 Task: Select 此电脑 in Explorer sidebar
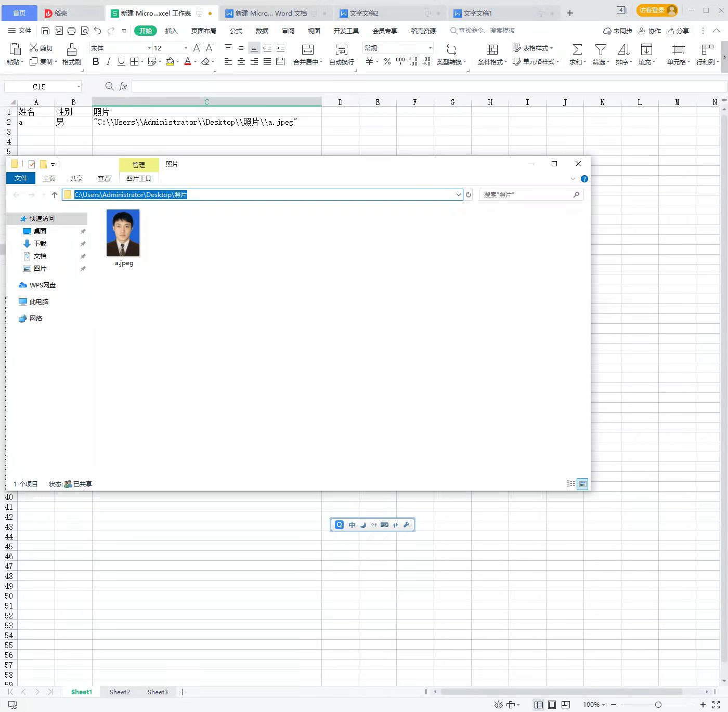pyautogui.click(x=33, y=301)
